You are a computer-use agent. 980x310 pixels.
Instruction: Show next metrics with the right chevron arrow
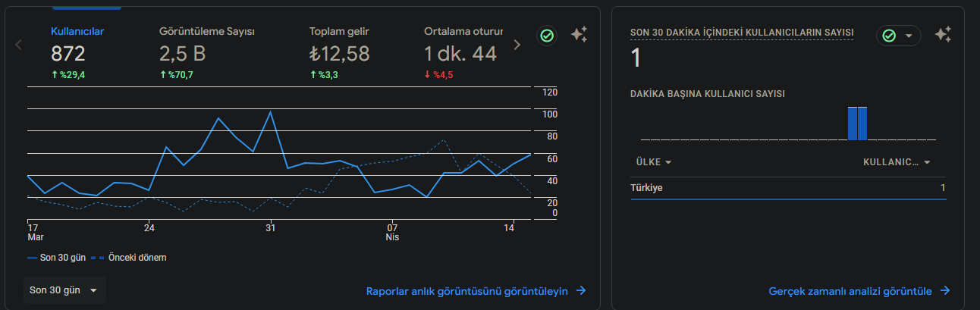pyautogui.click(x=517, y=45)
